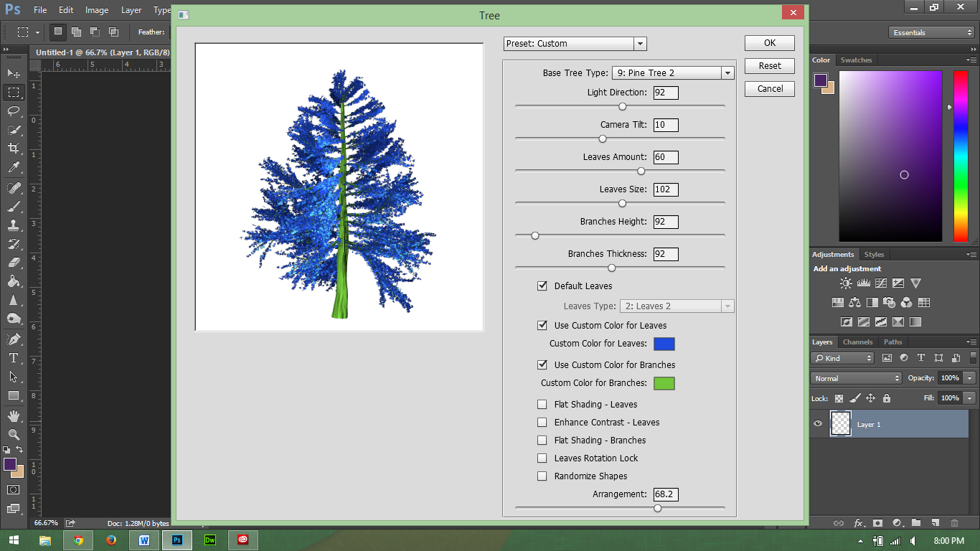Select the Zoom tool

(x=13, y=434)
